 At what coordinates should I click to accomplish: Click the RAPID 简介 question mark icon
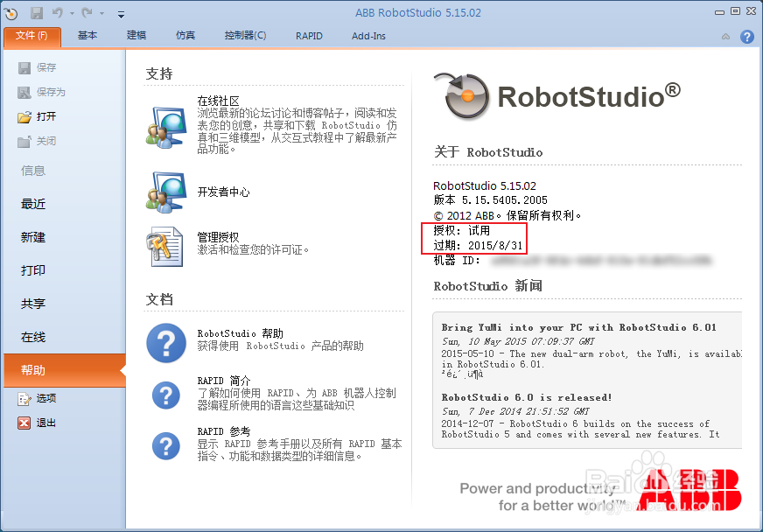click(x=166, y=395)
